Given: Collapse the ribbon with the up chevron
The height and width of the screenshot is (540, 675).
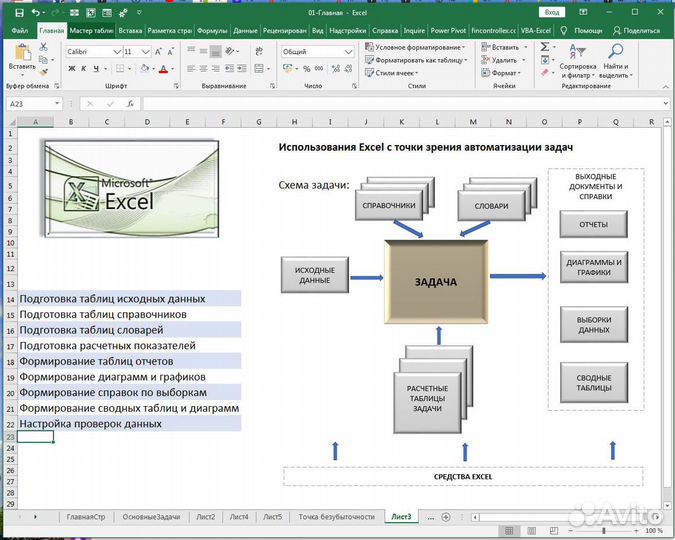Looking at the screenshot, I should (666, 87).
